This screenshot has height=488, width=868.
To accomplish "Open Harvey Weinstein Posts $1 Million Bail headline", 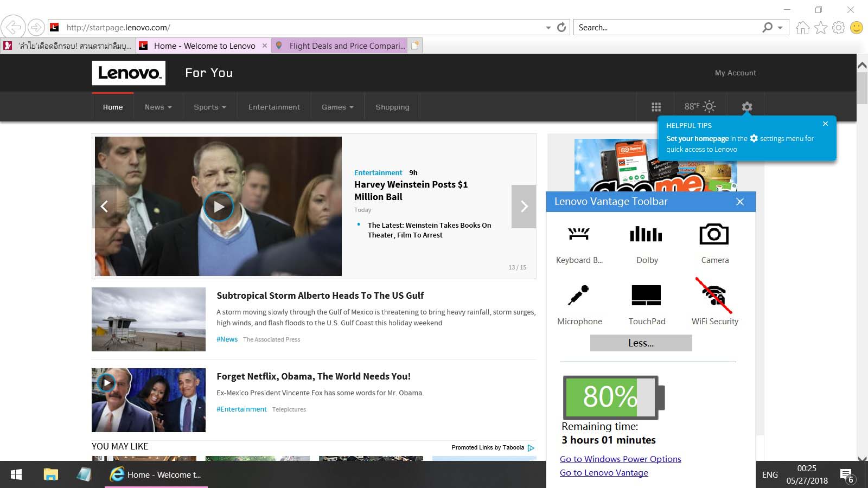I will 411,190.
